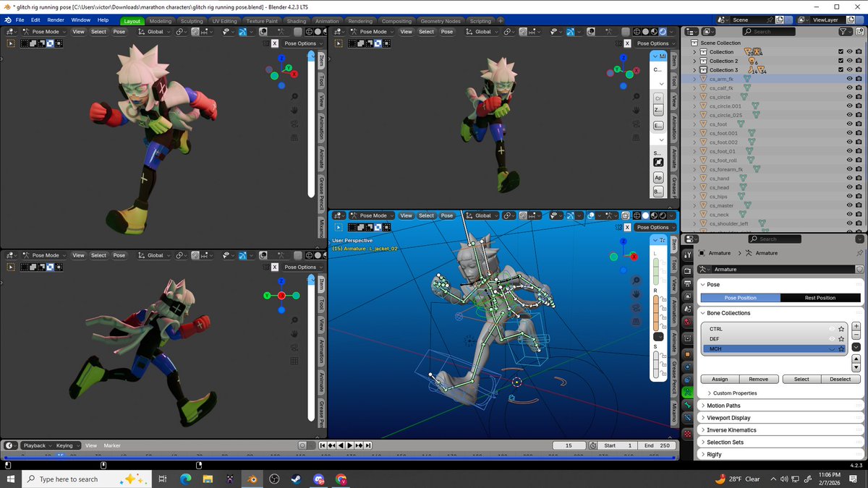Switch to the Sculpting workspace tab
The width and height of the screenshot is (868, 488).
tap(192, 21)
